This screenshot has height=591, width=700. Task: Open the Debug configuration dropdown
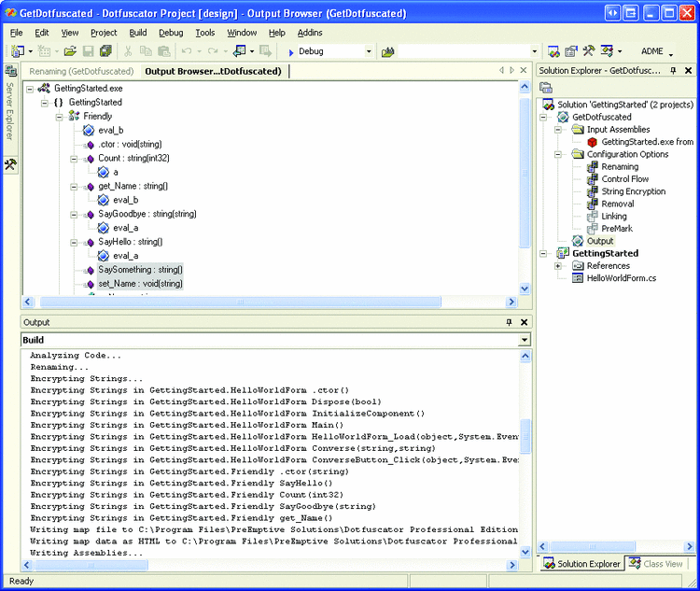point(369,51)
